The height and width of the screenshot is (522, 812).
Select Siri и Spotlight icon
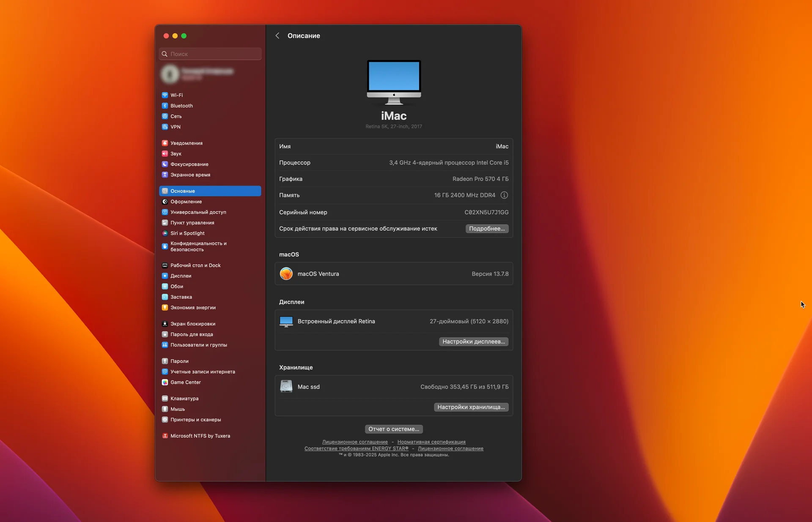(165, 233)
